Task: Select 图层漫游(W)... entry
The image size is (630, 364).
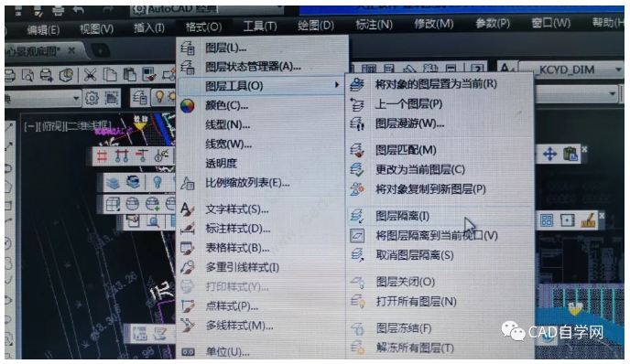Action: (440, 123)
